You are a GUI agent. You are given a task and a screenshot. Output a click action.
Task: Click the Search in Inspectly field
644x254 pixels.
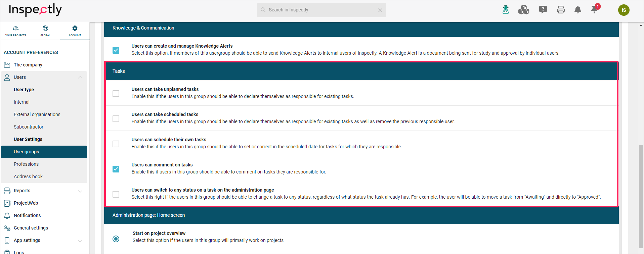click(321, 10)
